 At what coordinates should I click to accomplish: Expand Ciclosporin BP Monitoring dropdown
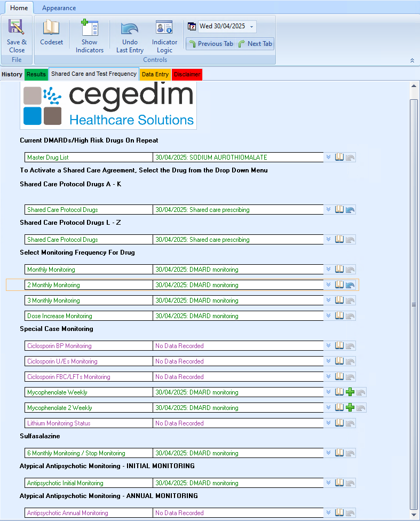(x=328, y=345)
